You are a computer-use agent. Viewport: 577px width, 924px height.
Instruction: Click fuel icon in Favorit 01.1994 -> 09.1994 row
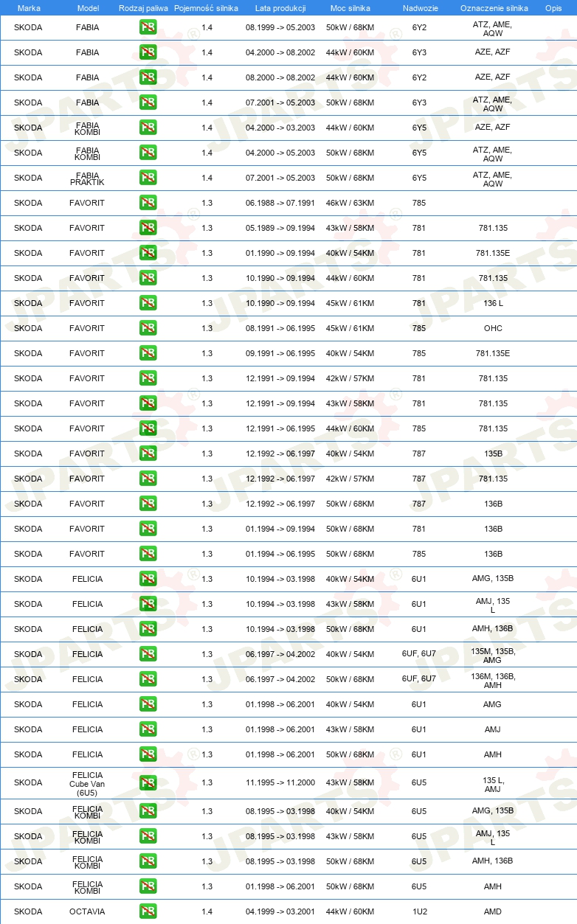point(148,529)
